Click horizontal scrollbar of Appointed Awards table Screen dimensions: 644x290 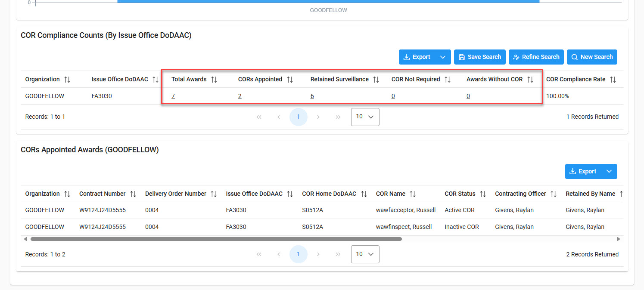click(x=215, y=239)
